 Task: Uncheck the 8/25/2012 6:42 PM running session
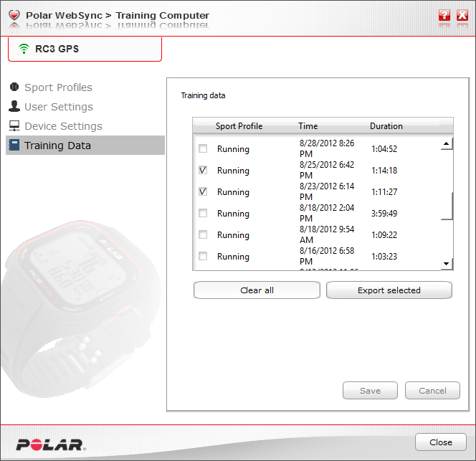click(203, 170)
